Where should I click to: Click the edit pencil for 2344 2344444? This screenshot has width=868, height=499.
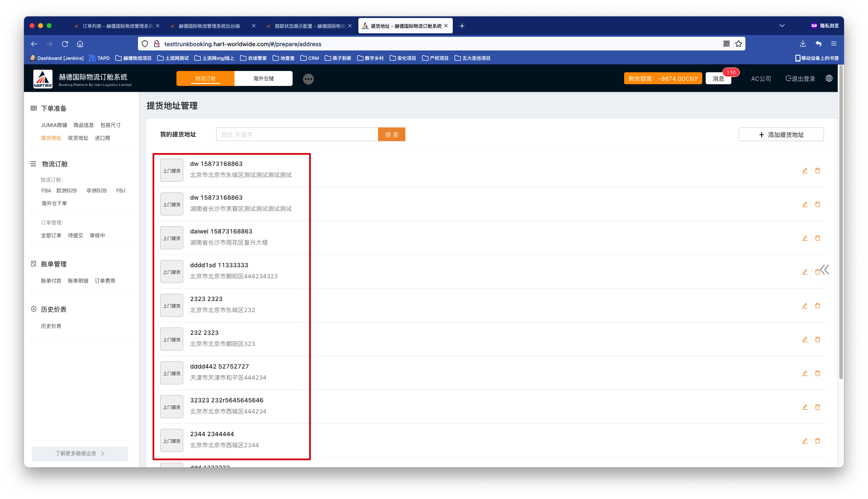pos(805,441)
